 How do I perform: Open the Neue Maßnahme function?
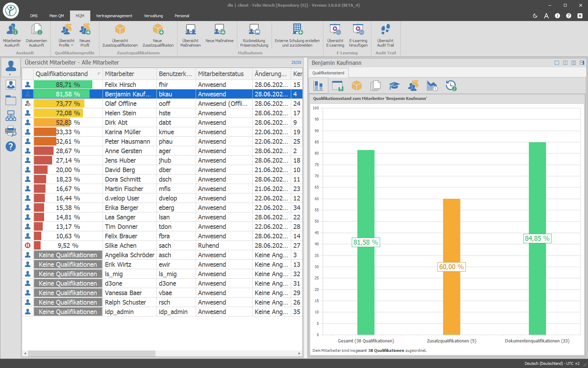point(219,35)
